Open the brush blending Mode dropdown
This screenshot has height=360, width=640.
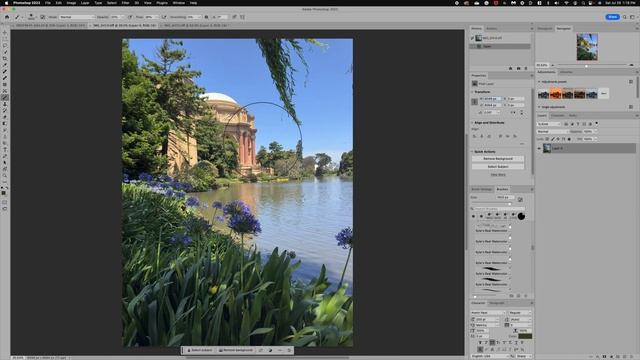pyautogui.click(x=76, y=17)
